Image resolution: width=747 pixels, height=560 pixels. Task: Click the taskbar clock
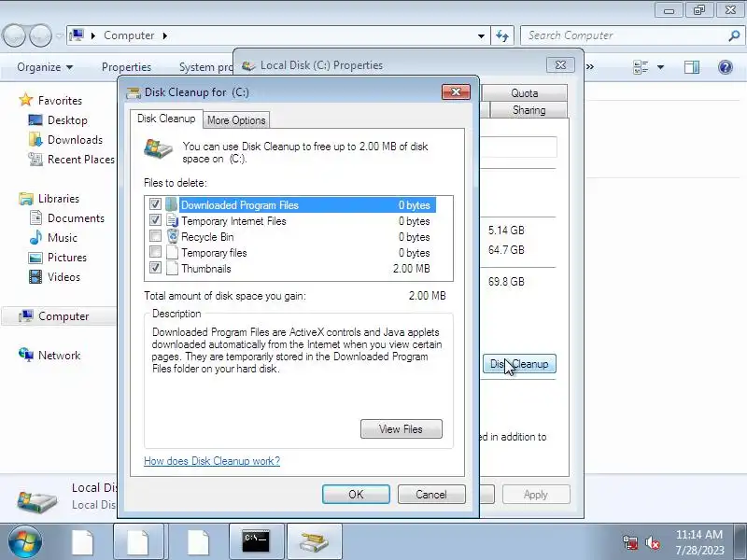coord(699,542)
